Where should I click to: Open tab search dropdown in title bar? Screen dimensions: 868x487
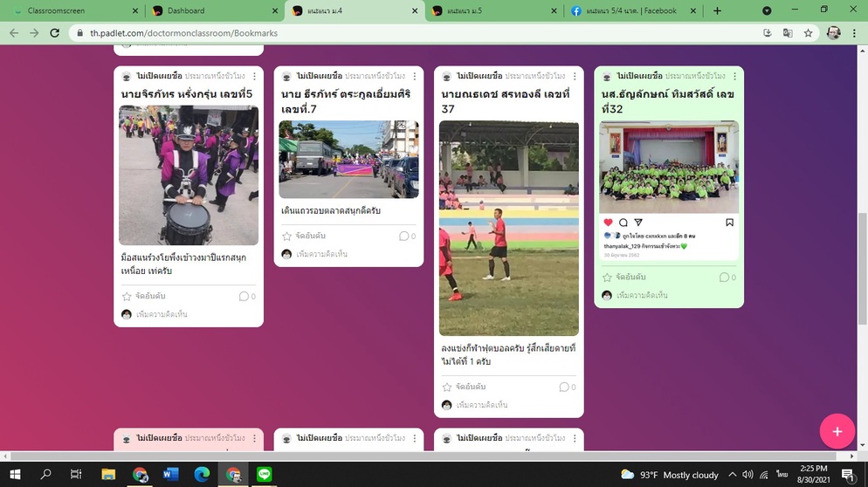(x=767, y=10)
